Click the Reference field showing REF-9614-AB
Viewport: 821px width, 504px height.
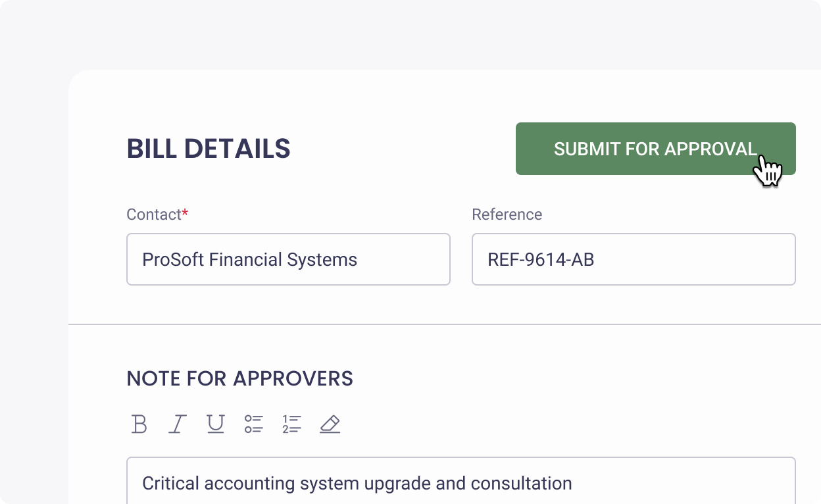(x=634, y=259)
